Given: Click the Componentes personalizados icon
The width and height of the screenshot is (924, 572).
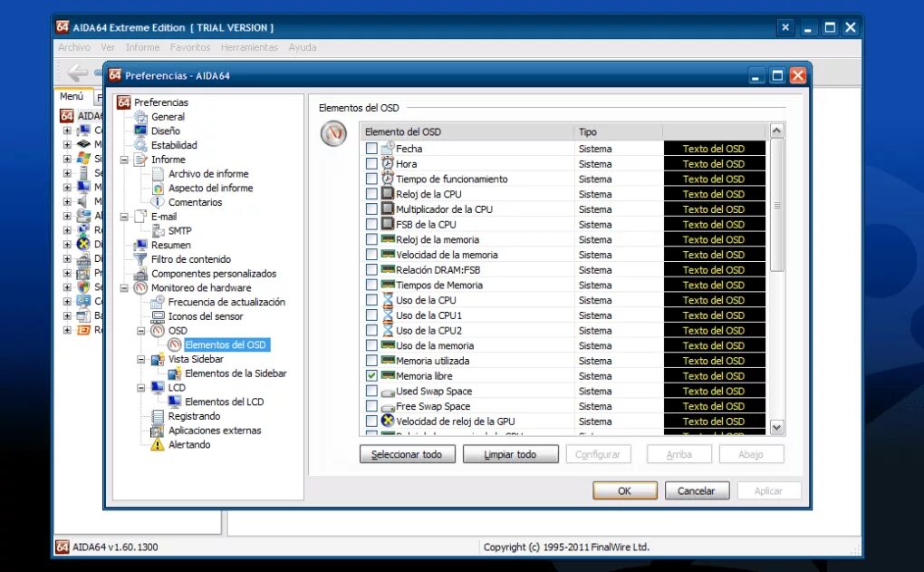Looking at the screenshot, I should (140, 274).
